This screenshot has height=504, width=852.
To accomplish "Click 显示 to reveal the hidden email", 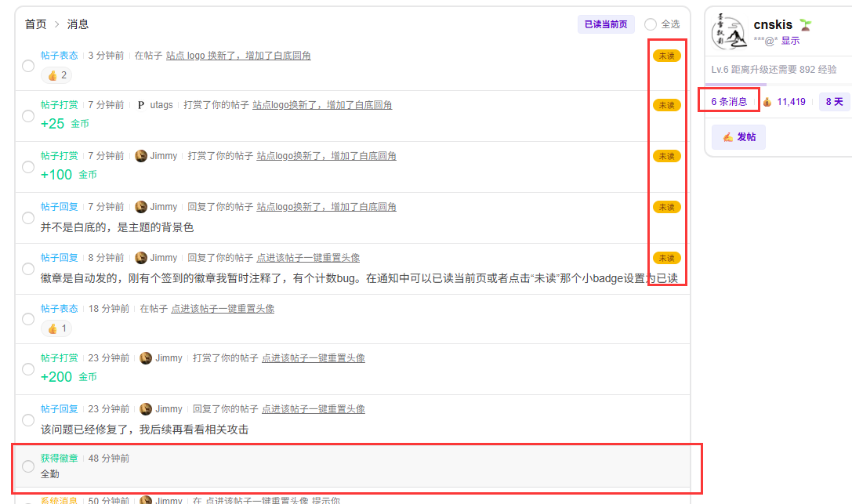I will click(790, 41).
